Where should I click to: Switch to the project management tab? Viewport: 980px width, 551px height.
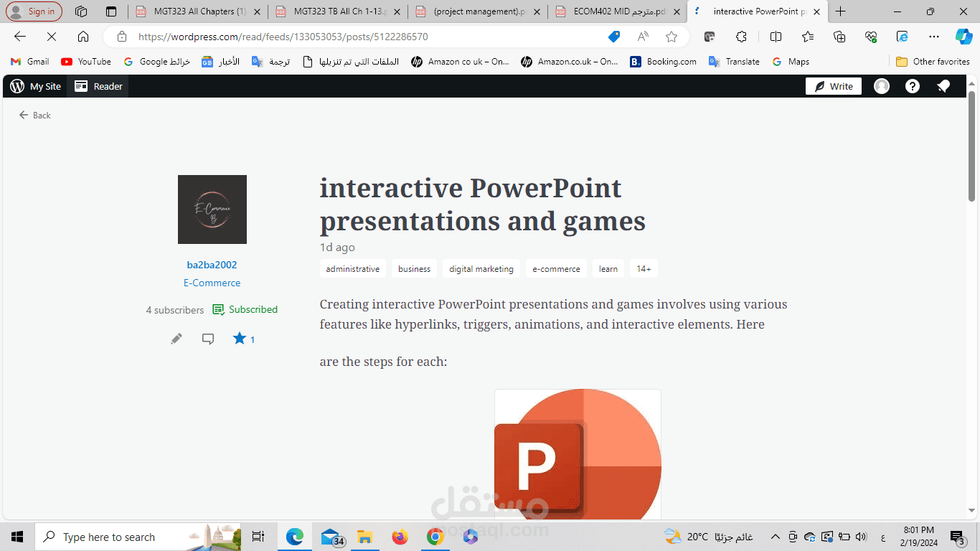[x=478, y=11]
